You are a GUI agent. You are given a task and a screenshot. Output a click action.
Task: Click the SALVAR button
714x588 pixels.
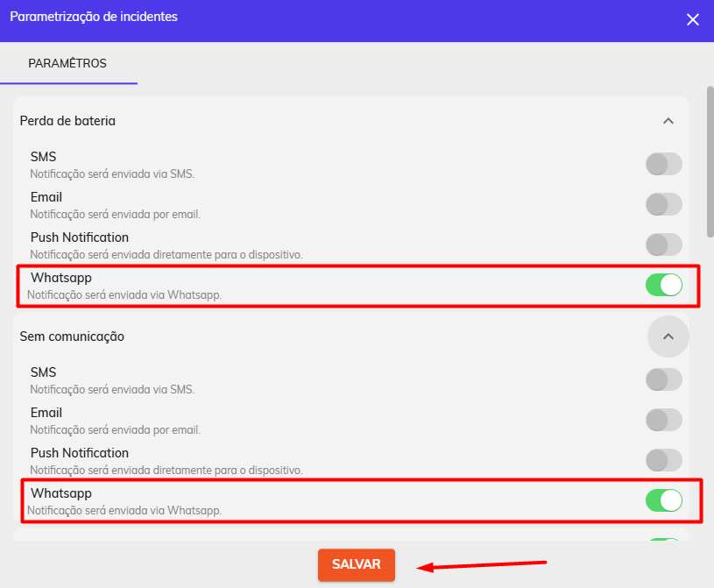356,564
